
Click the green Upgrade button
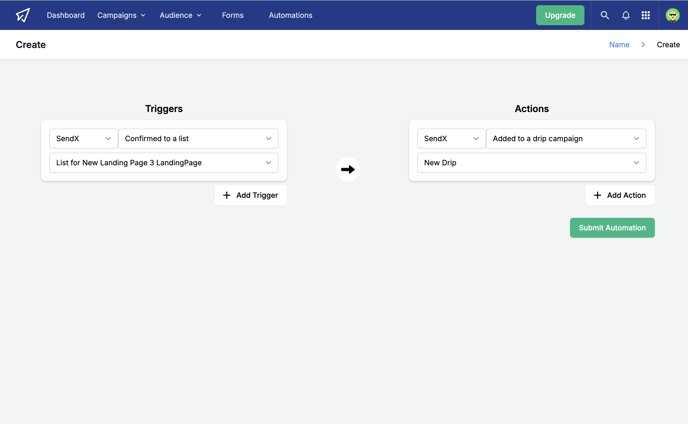560,15
